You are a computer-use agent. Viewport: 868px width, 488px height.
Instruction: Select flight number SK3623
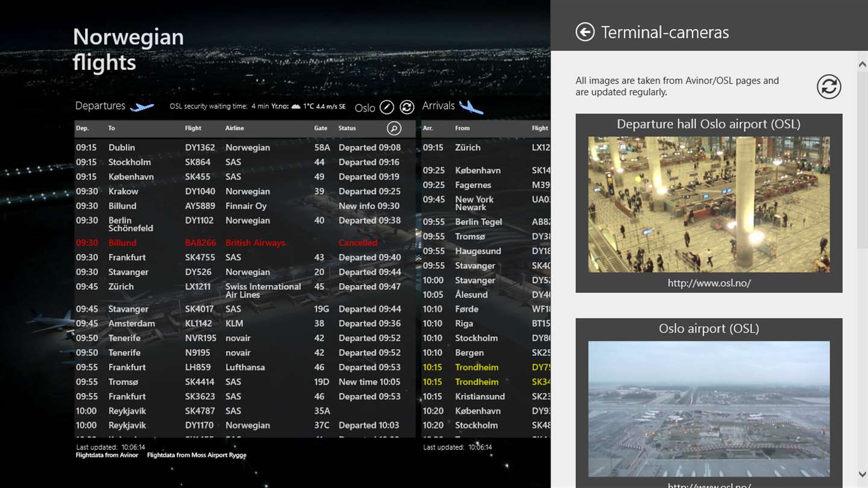pyautogui.click(x=200, y=396)
